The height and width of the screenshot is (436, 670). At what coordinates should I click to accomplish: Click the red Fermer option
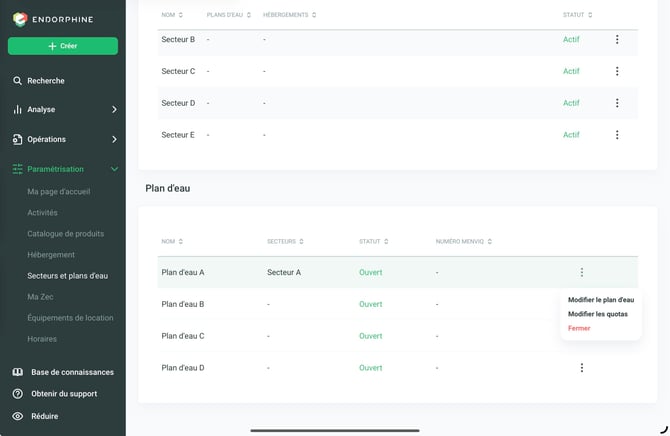(579, 328)
